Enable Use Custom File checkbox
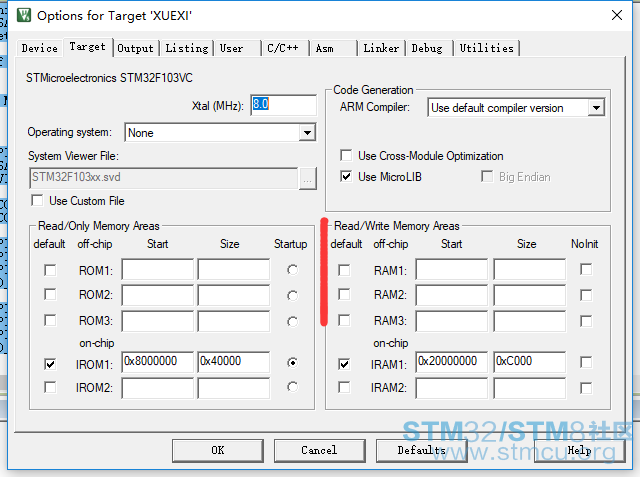Viewport: 640px width, 477px height. click(x=37, y=200)
